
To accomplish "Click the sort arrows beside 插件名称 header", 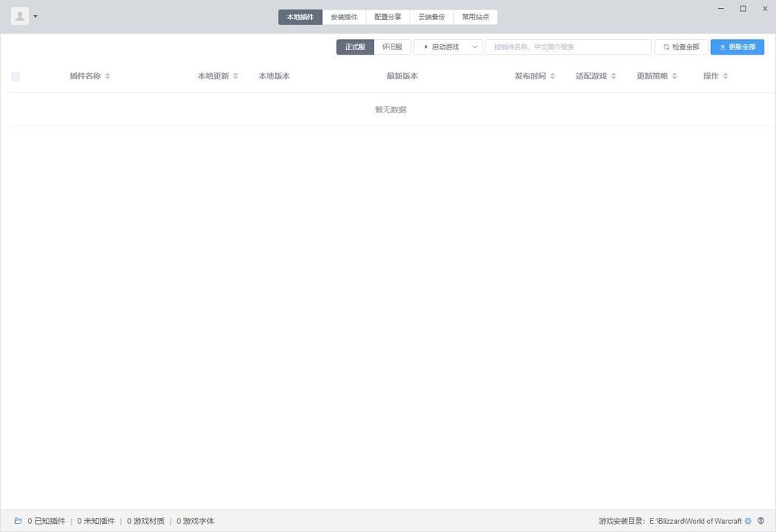I will pyautogui.click(x=108, y=75).
